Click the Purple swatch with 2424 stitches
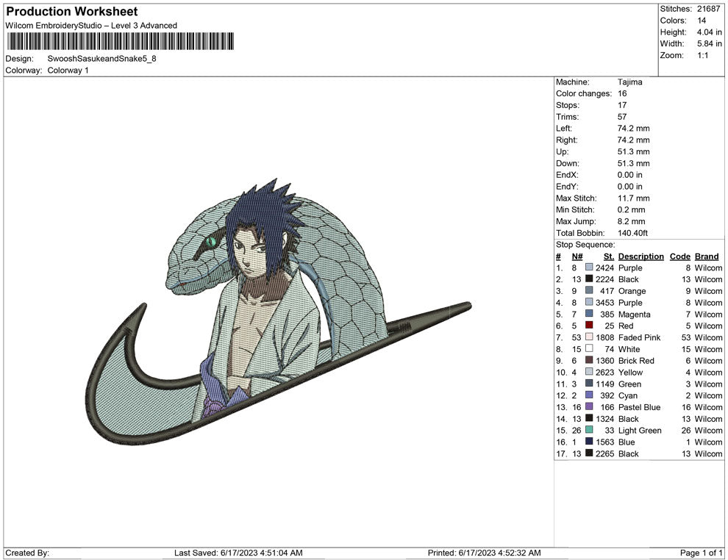The width and height of the screenshot is (728, 560). tap(589, 268)
